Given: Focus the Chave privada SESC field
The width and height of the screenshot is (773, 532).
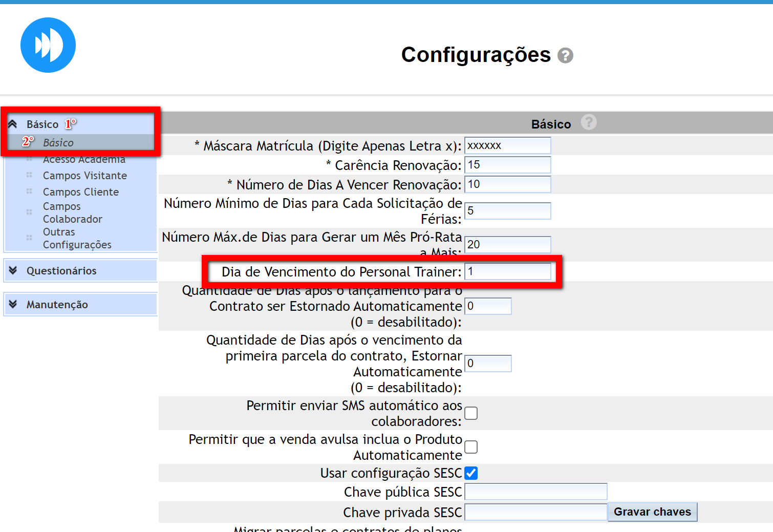Looking at the screenshot, I should click(535, 512).
